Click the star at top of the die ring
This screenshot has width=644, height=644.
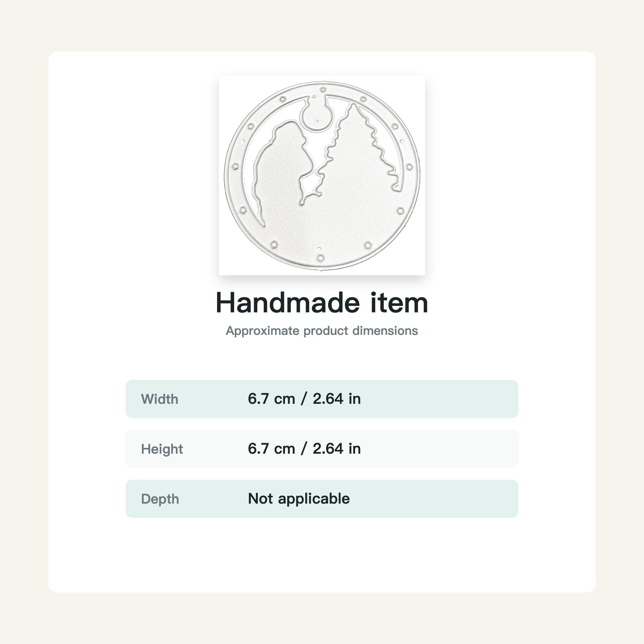[x=323, y=89]
